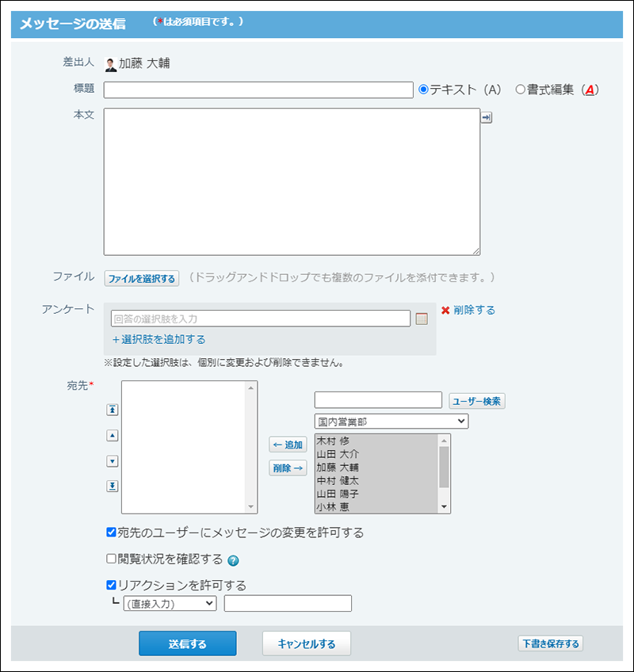Click the sender profile avatar of 加藤 大輔
Image resolution: width=634 pixels, height=672 pixels.
coord(111,64)
